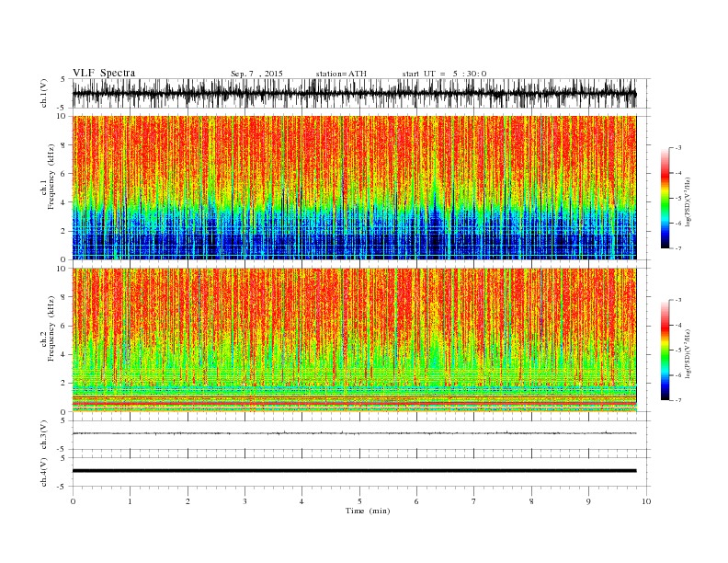Click the ch.2 "Frequency (kHz)" axis label
Viewport: 728px width, 563px height.
tap(51, 328)
